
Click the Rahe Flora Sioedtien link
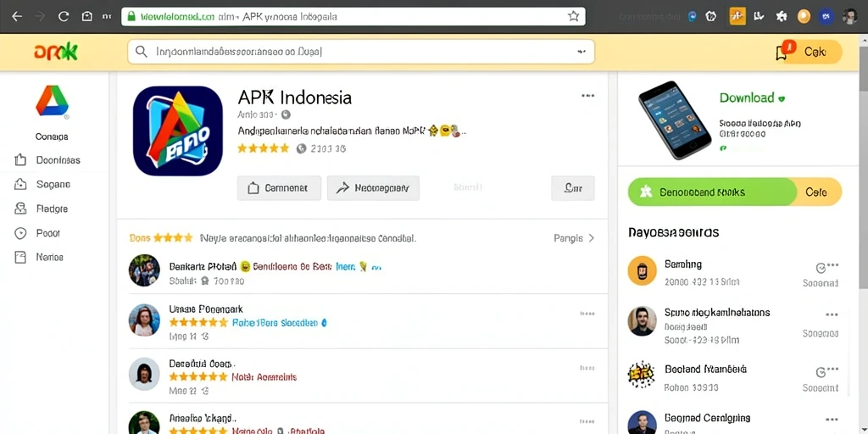tap(275, 322)
